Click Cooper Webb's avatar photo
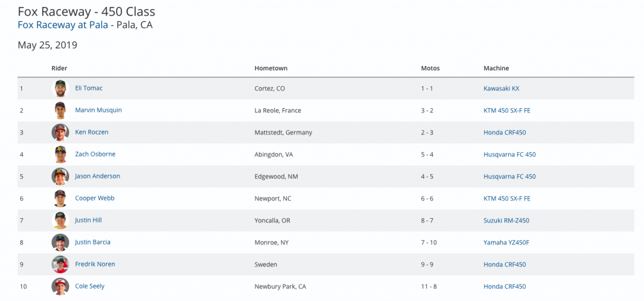Viewport: 644px width, 301px height. tap(60, 199)
